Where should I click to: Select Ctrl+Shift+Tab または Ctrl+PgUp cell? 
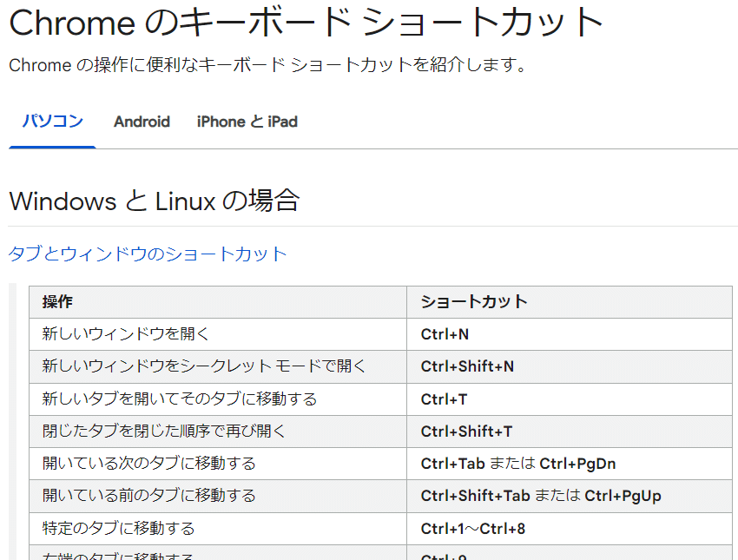[x=570, y=496]
